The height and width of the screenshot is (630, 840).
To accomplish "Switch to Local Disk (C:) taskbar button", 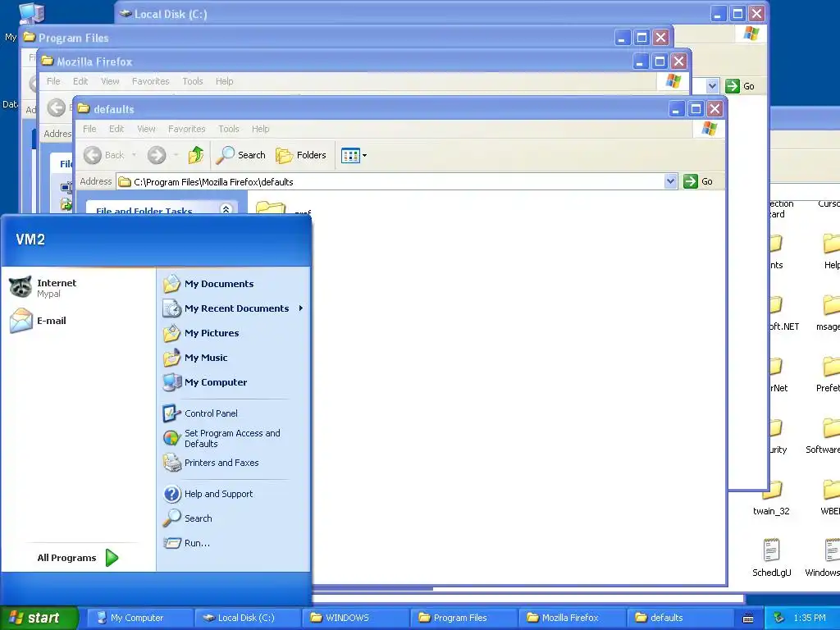I will [x=246, y=618].
